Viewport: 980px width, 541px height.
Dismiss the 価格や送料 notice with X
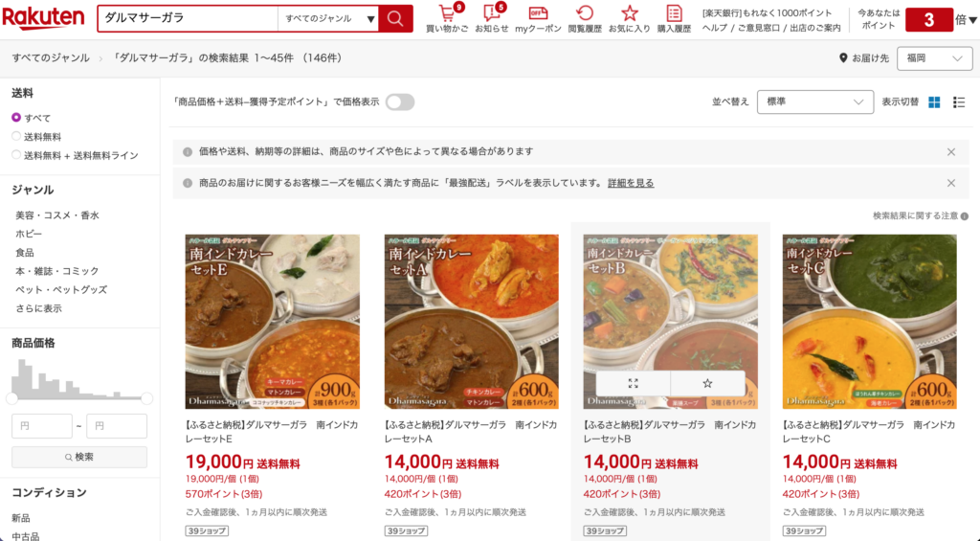tap(950, 152)
